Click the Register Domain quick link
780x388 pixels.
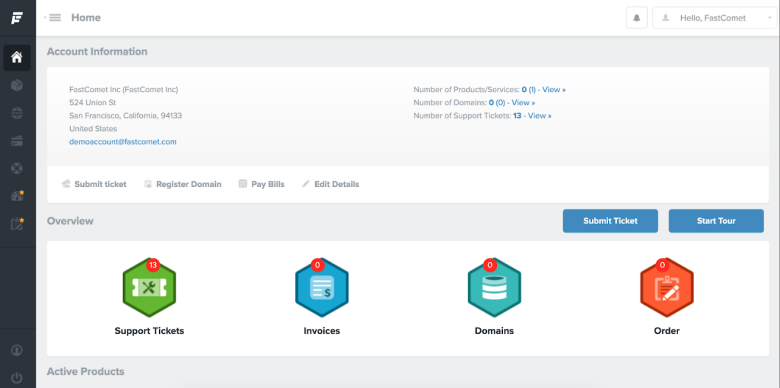coord(183,184)
